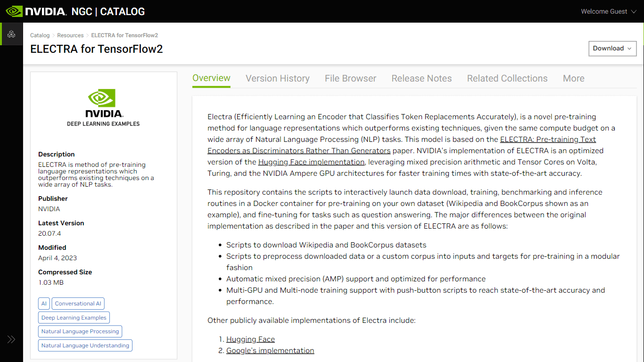Click the Compressed Size value 1.03 MB
644x362 pixels.
[x=51, y=282]
